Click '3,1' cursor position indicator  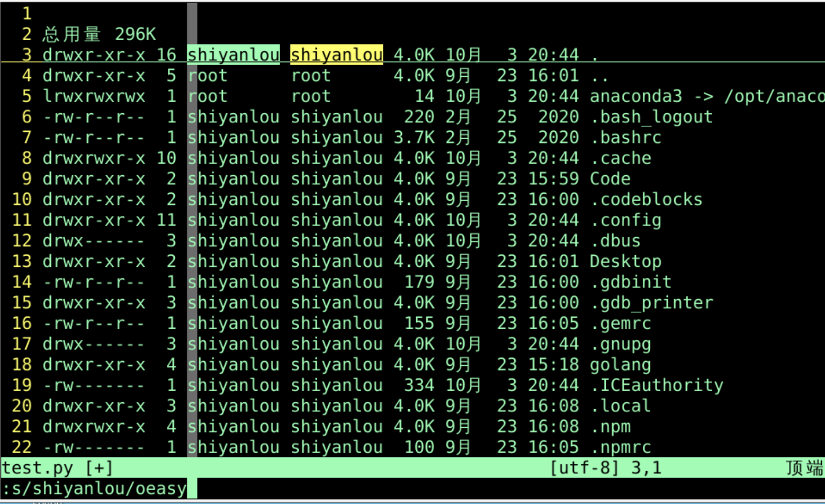tap(646, 468)
